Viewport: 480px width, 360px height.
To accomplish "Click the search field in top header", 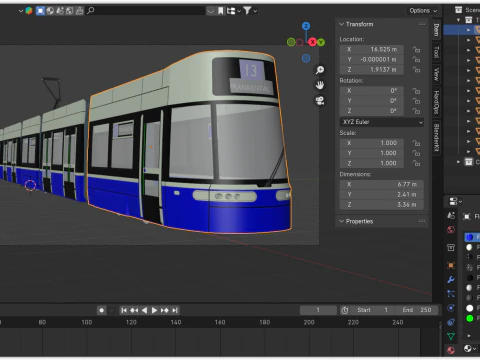I will (146, 11).
